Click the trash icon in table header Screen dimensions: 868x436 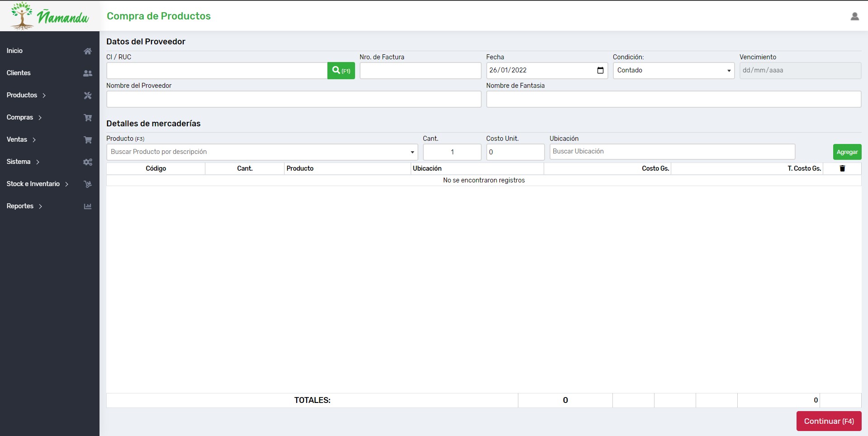coord(842,168)
